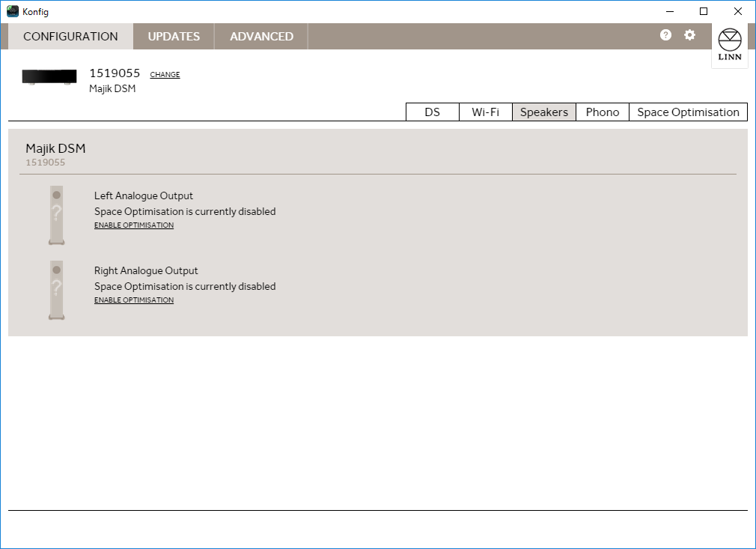756x549 pixels.
Task: Click the Left Analogue Output label
Action: pos(144,196)
